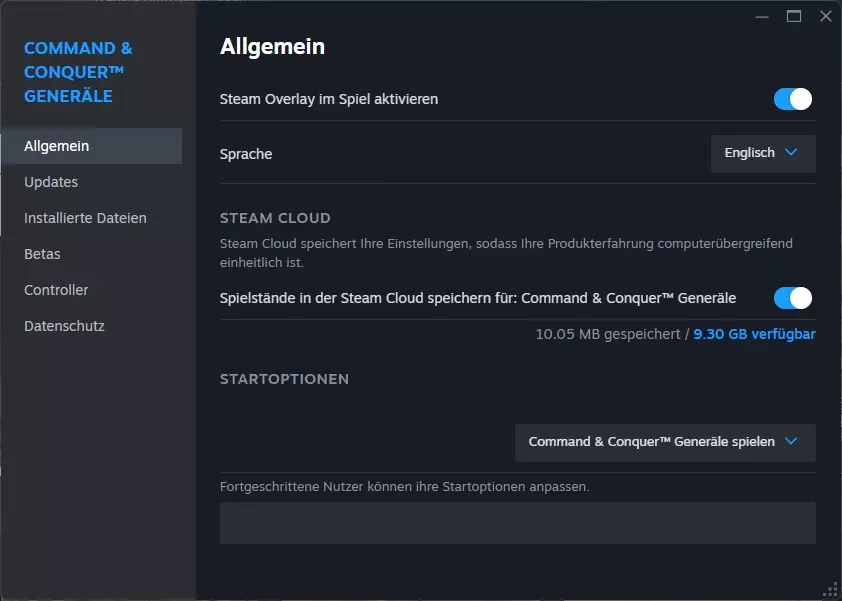842x601 pixels.
Task: Open the Sprache dropdown showing Englisch
Action: coord(763,154)
